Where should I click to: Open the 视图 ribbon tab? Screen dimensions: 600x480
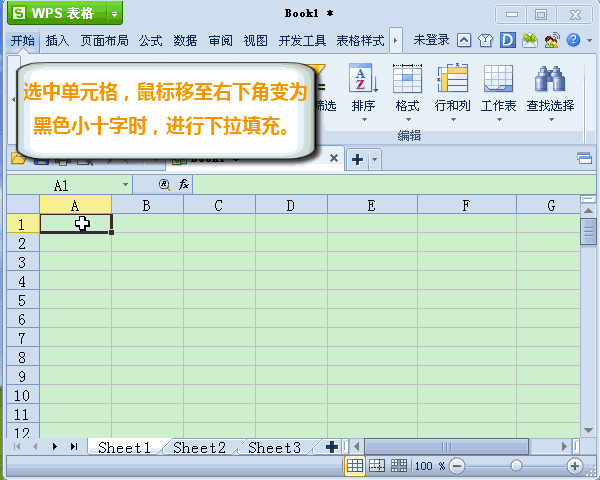pos(255,40)
